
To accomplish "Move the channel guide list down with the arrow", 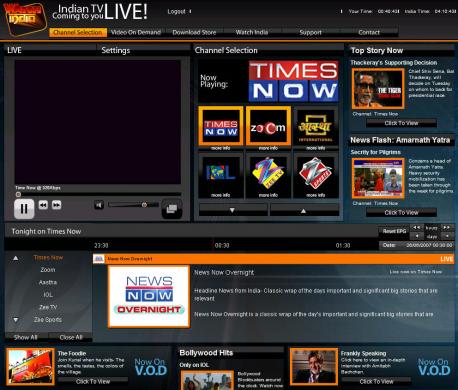I will [16, 320].
